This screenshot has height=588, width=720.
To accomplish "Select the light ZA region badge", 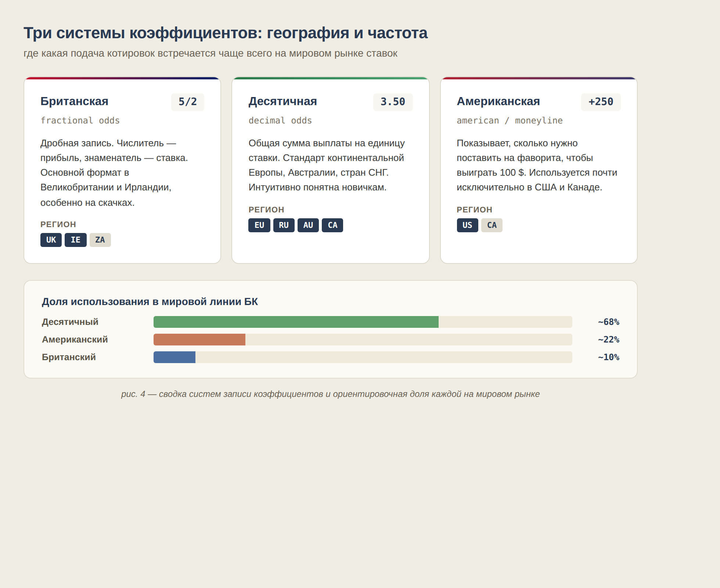I will [100, 240].
